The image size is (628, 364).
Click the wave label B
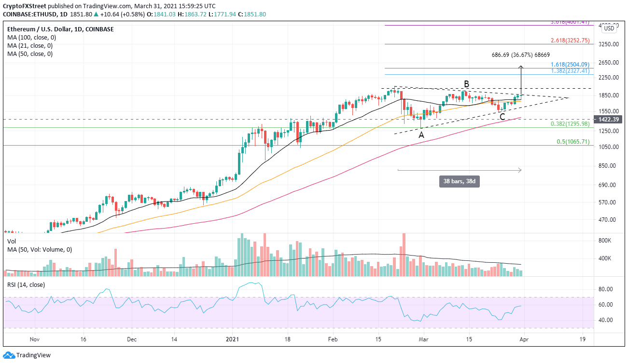(466, 84)
